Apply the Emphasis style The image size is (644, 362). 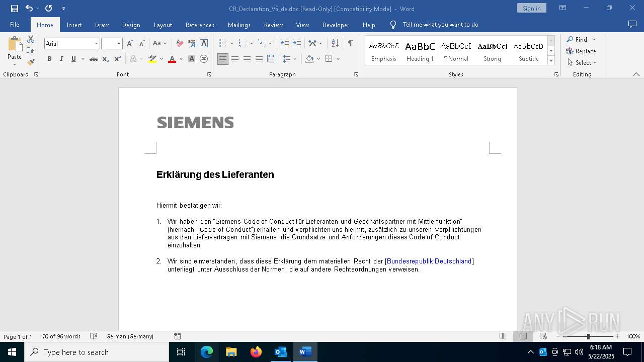[x=383, y=51]
